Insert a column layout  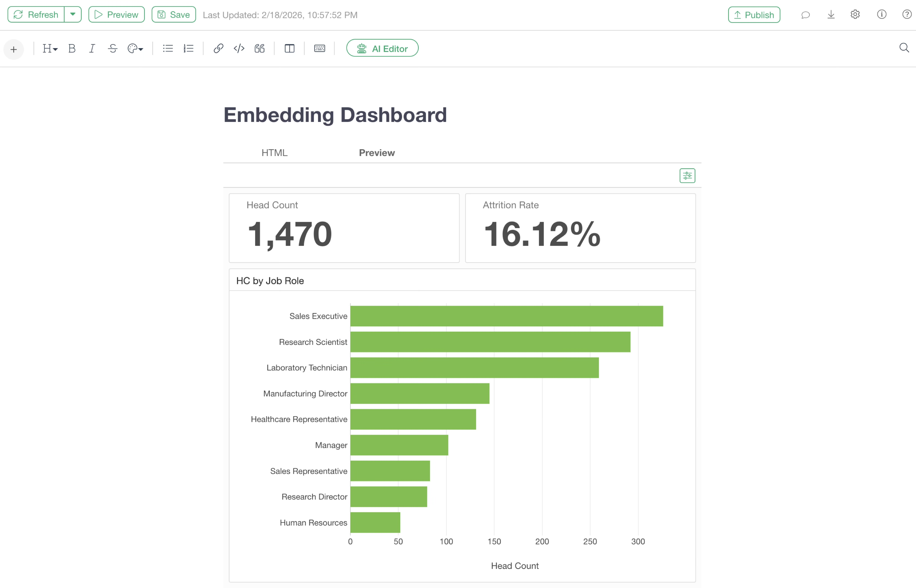[289, 48]
